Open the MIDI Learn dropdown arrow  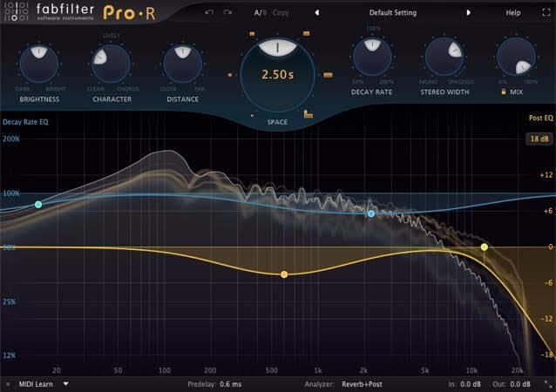tap(65, 384)
